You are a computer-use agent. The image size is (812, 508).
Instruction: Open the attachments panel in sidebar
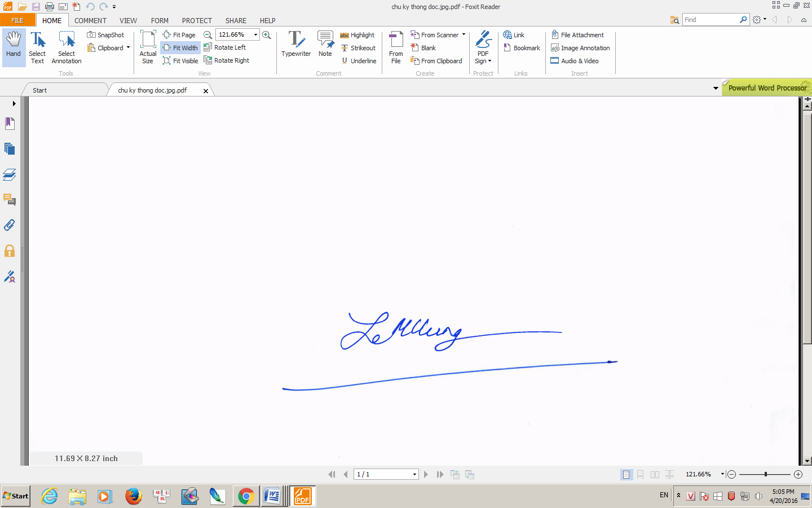(10, 225)
